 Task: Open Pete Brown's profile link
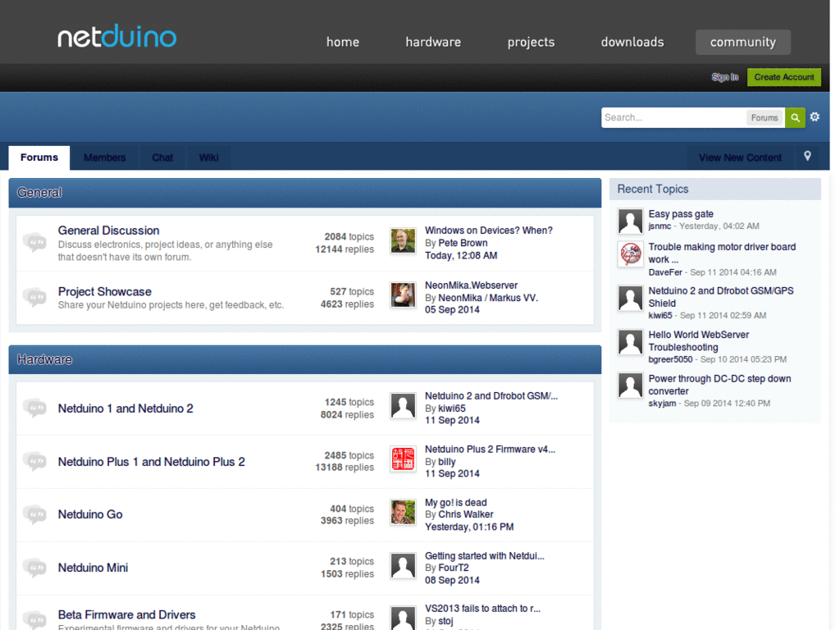click(463, 243)
